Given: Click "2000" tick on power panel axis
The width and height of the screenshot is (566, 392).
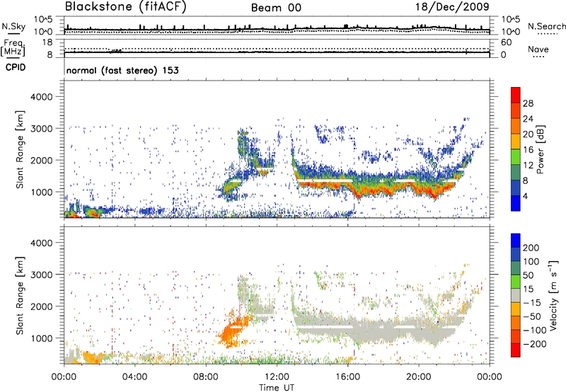Looking at the screenshot, I should coord(42,160).
